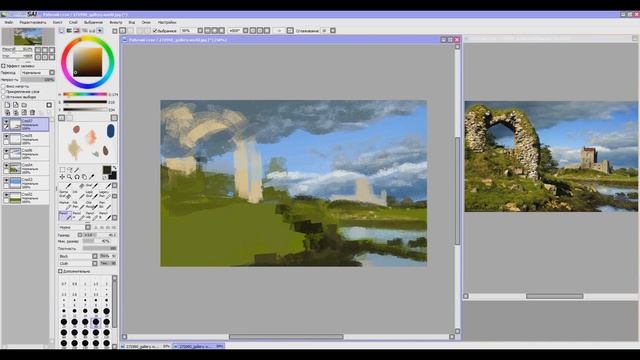
Task: Flip the canvas view horizontally button
Action: click(290, 31)
